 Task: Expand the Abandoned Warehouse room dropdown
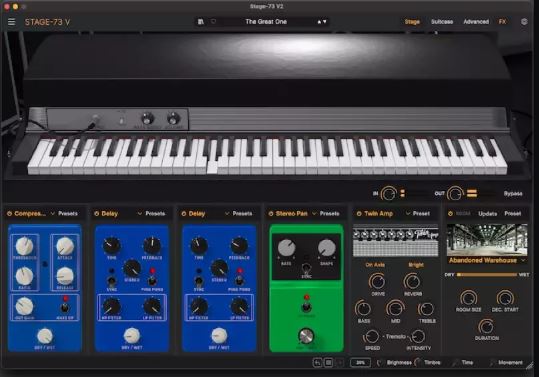coord(523,260)
